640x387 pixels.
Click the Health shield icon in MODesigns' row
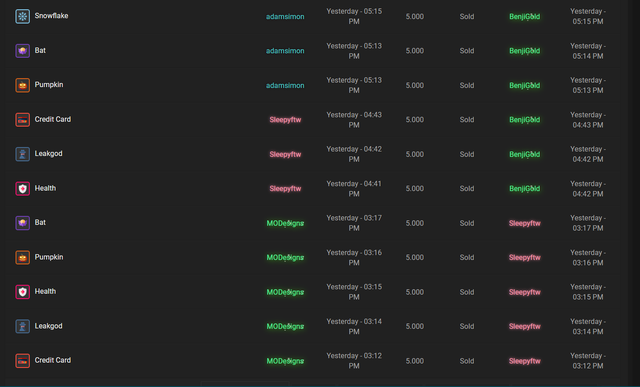click(x=22, y=292)
